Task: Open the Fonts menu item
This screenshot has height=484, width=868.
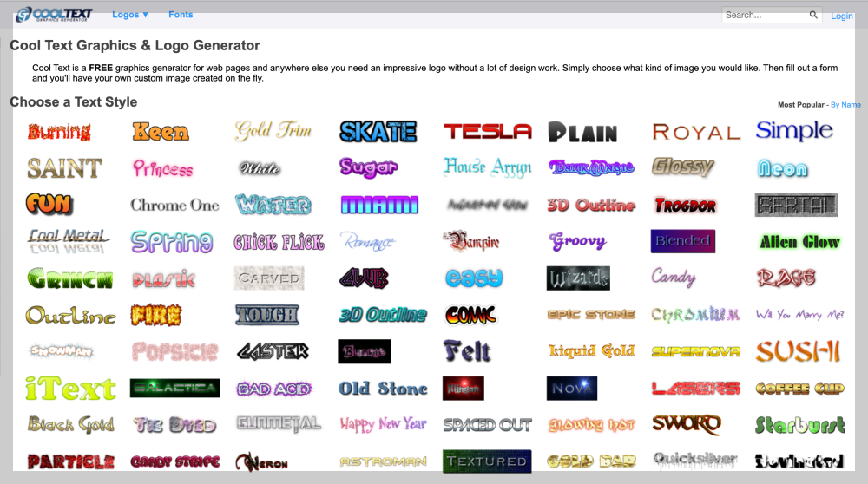Action: click(x=181, y=15)
